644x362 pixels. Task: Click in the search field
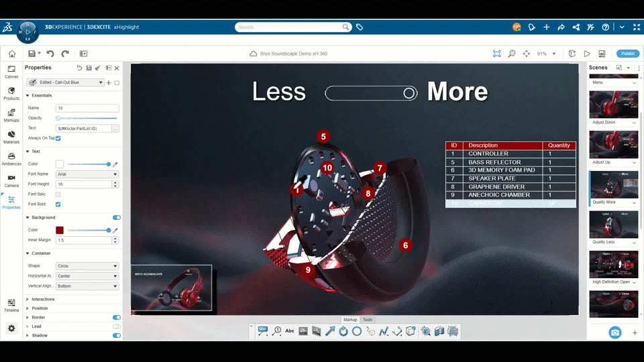pyautogui.click(x=290, y=27)
